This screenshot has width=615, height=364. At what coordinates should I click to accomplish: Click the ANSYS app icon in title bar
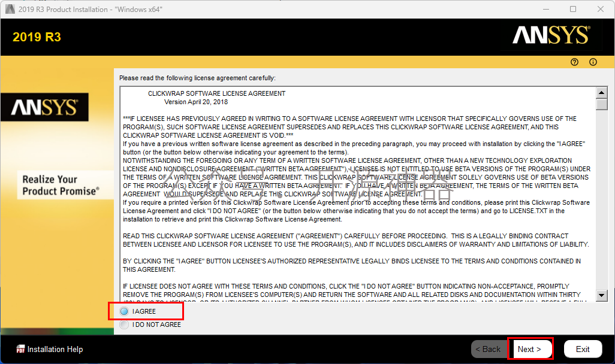[x=10, y=9]
